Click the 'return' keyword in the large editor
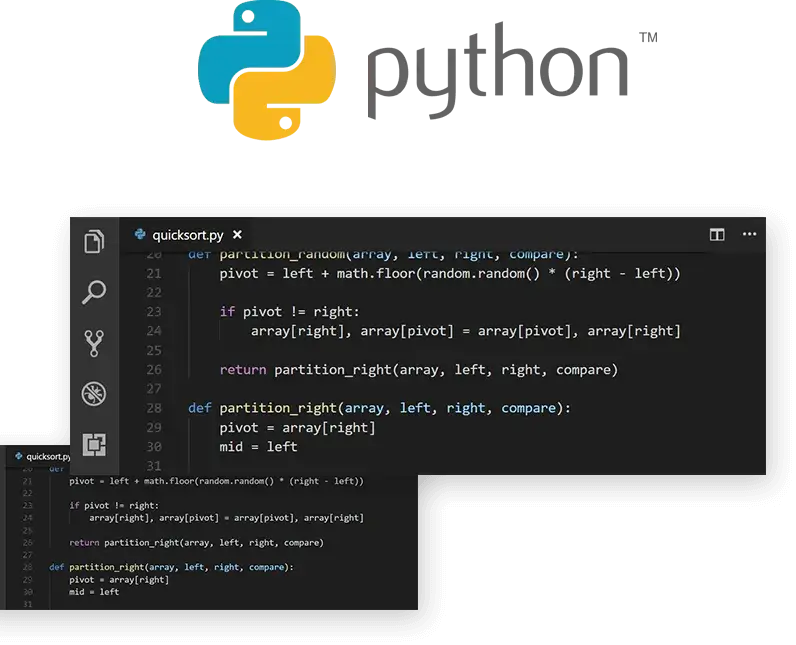 tap(243, 370)
